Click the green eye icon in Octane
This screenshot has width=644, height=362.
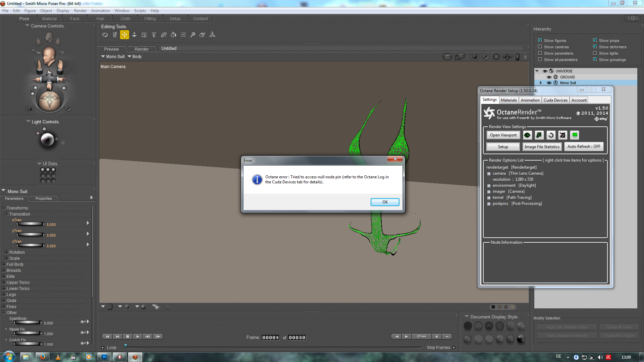tap(527, 135)
